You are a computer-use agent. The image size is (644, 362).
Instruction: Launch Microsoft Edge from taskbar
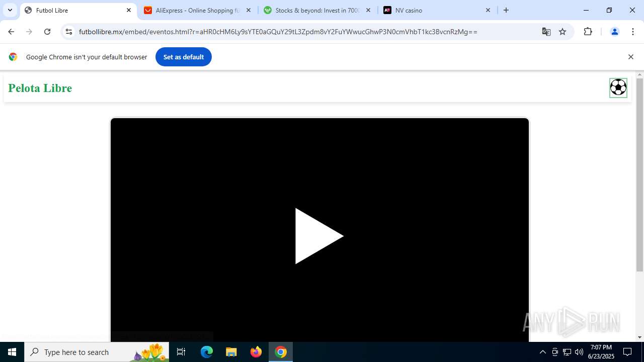pos(207,352)
